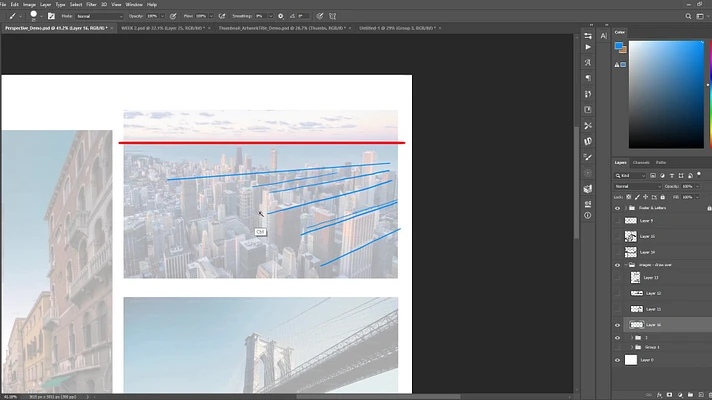
Task: Open the Paragraph panel icon
Action: pyautogui.click(x=588, y=78)
